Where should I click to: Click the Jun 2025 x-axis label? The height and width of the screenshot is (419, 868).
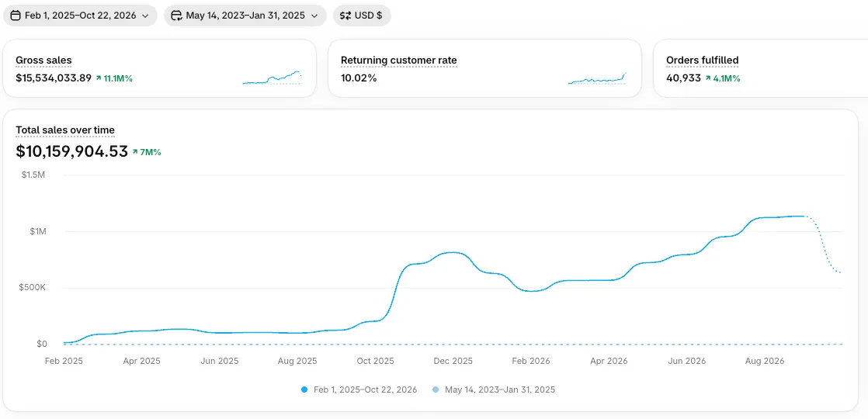click(219, 361)
